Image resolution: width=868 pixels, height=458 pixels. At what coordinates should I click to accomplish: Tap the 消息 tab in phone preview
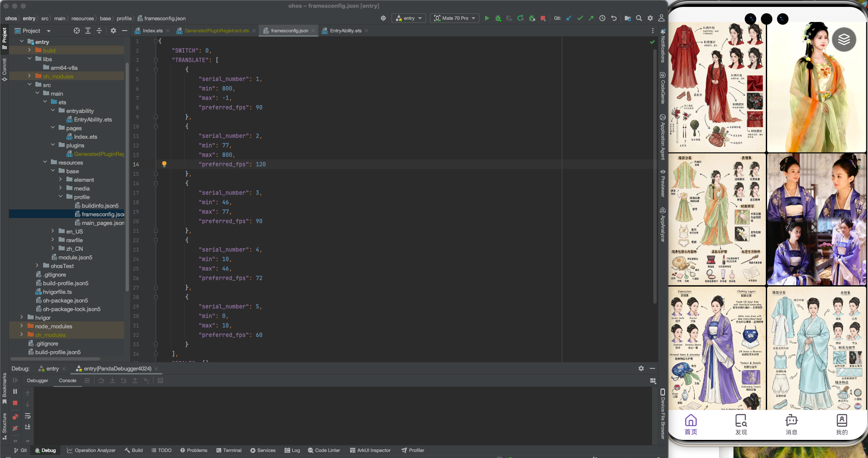(x=792, y=424)
